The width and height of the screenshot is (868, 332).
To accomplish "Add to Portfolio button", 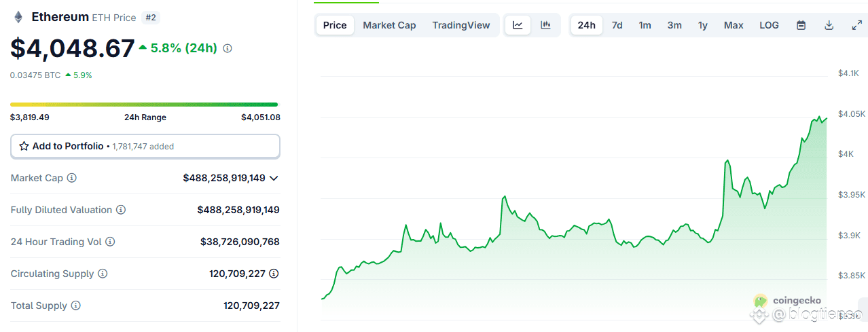I will point(145,146).
